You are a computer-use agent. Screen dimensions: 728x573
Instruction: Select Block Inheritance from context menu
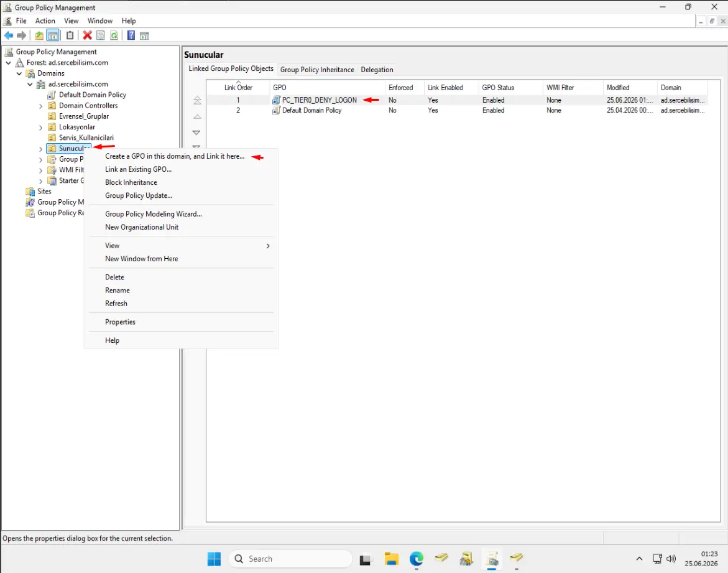131,182
